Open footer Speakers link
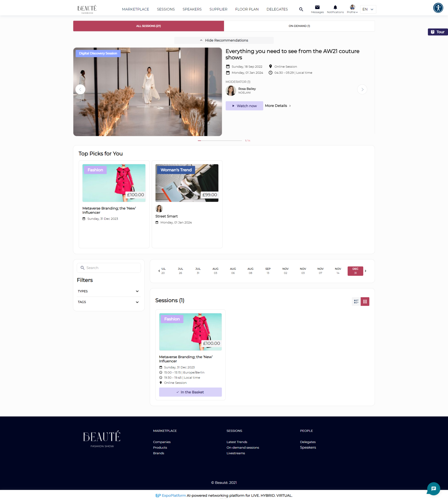Image resolution: width=448 pixels, height=503 pixels. (308, 447)
